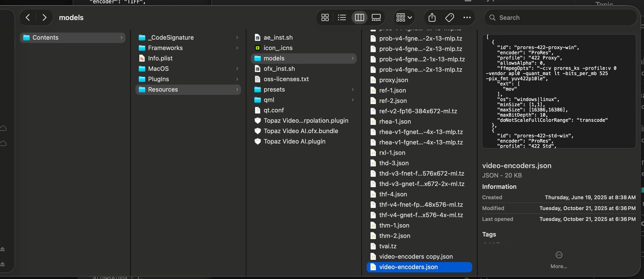Select the models folder

tap(304, 58)
